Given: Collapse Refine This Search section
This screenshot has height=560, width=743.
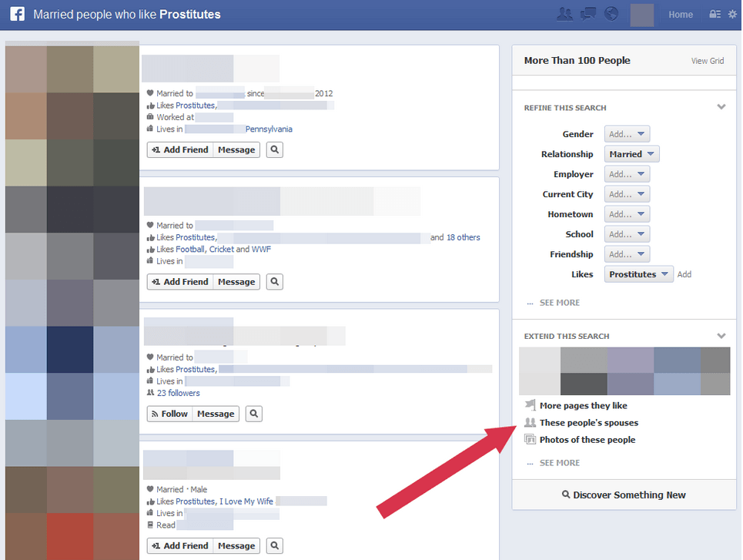Looking at the screenshot, I should 721,107.
